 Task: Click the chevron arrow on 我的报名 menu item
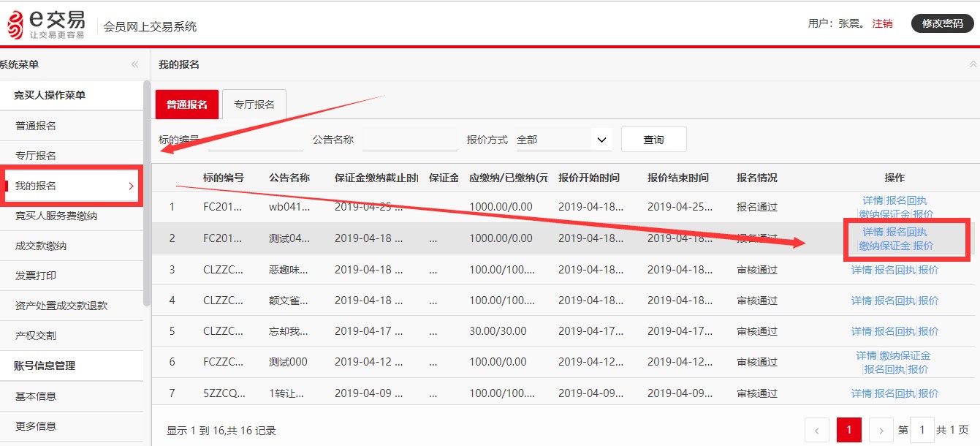[131, 186]
